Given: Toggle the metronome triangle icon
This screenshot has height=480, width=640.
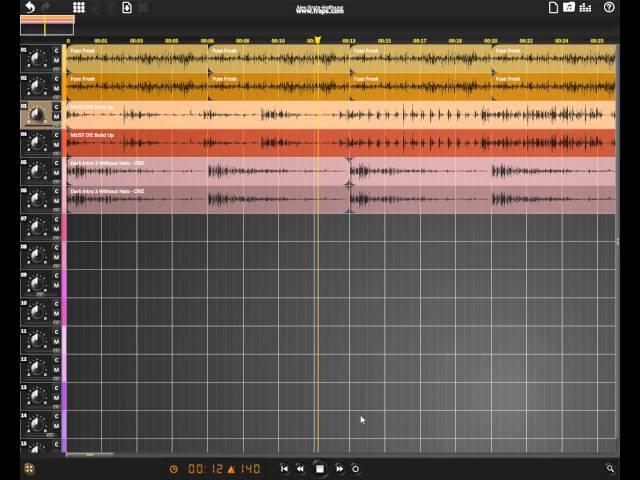Looking at the screenshot, I should point(231,469).
